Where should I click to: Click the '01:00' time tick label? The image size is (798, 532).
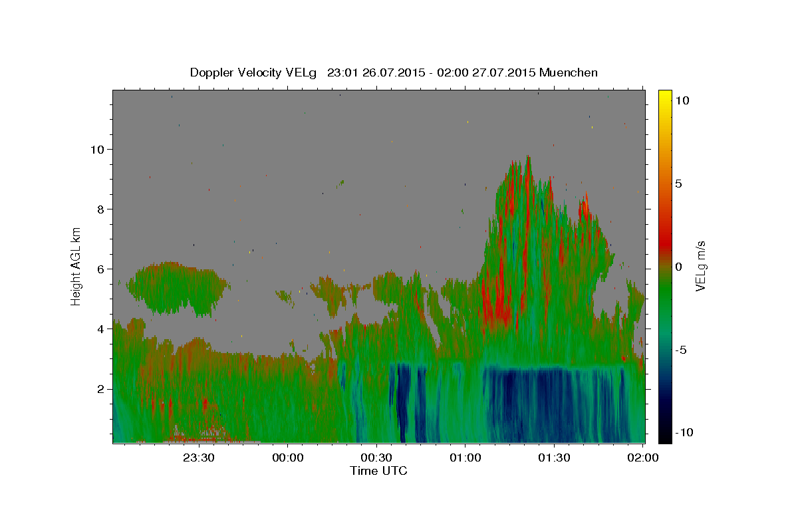click(x=465, y=457)
